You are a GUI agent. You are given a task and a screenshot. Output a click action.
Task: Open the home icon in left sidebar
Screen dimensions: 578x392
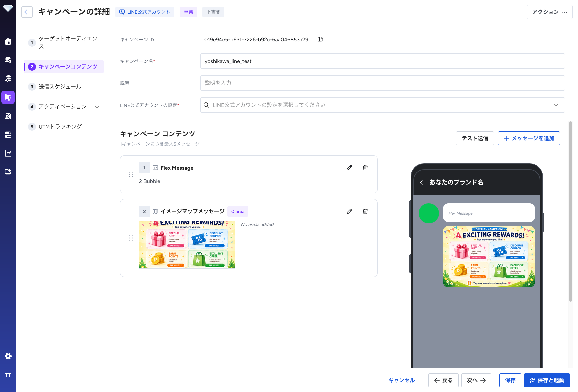[x=8, y=41]
